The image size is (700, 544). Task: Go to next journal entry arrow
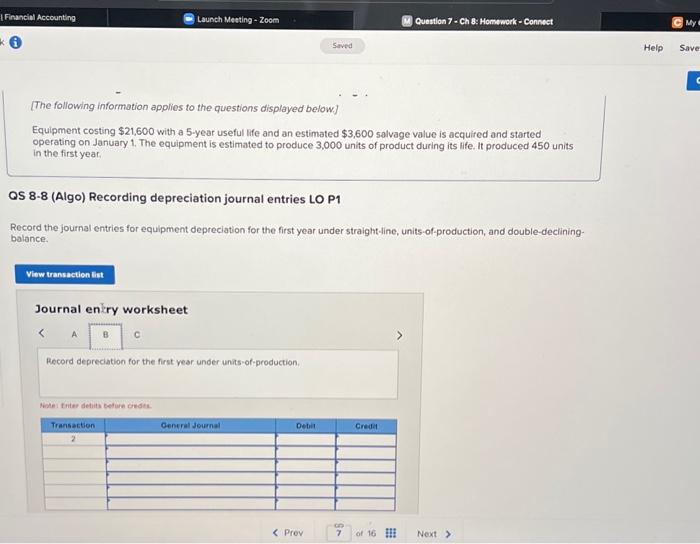tap(400, 335)
